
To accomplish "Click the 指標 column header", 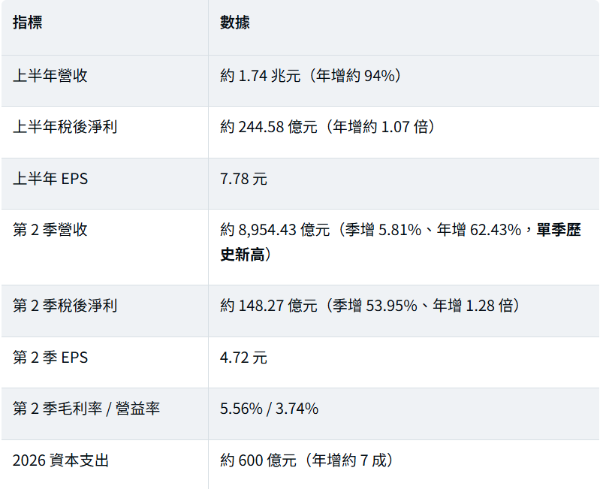I will (x=27, y=22).
